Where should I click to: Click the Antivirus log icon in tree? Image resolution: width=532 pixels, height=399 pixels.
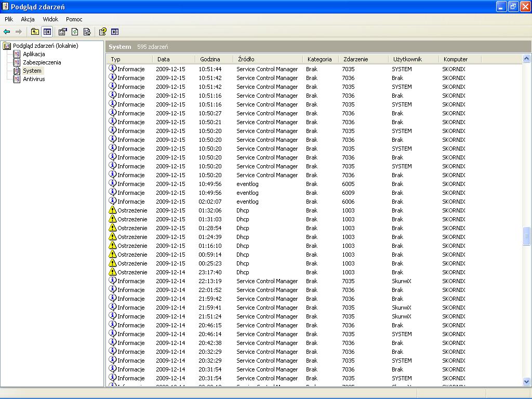point(17,79)
